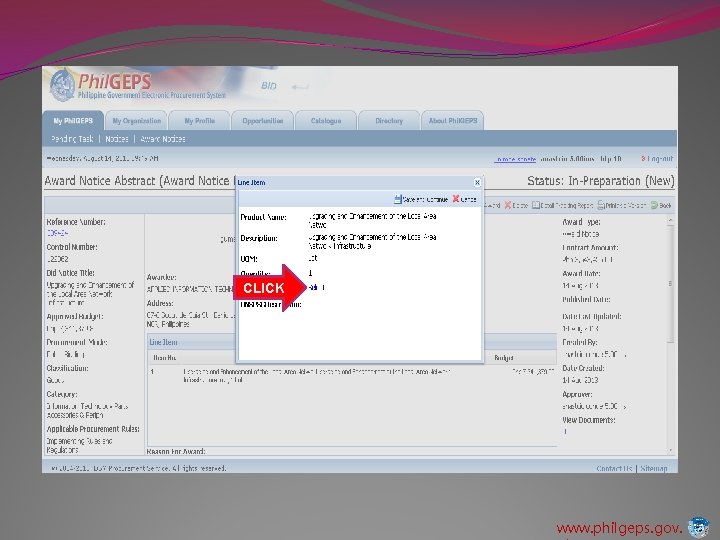Click the Contract Amount label
720x540 pixels.
point(591,248)
